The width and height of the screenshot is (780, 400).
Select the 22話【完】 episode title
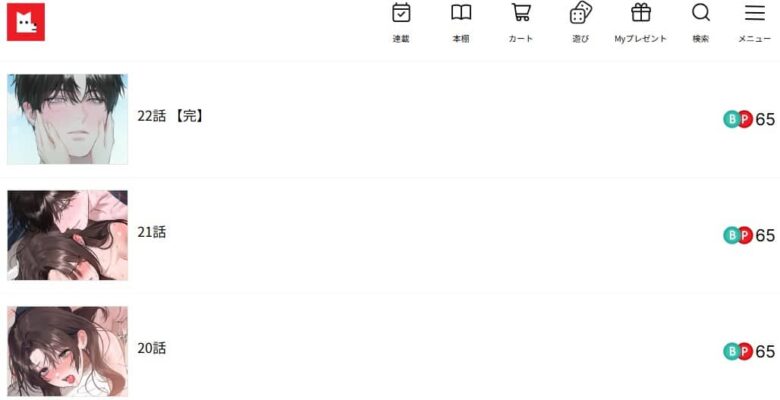coord(171,116)
